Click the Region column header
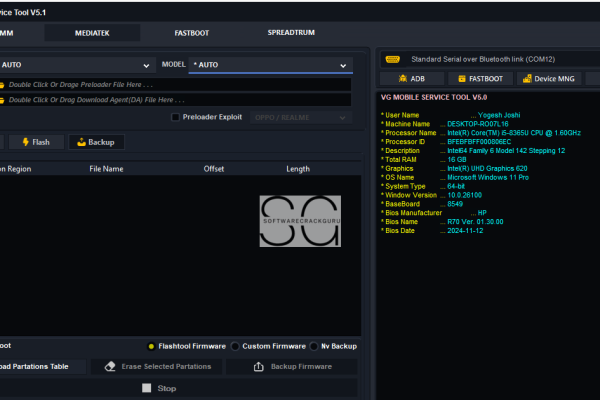This screenshot has height=400, width=600. click(x=16, y=169)
